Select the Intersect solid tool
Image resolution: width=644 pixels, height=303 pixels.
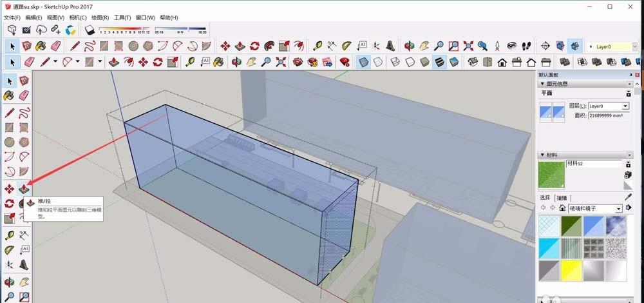[582, 62]
